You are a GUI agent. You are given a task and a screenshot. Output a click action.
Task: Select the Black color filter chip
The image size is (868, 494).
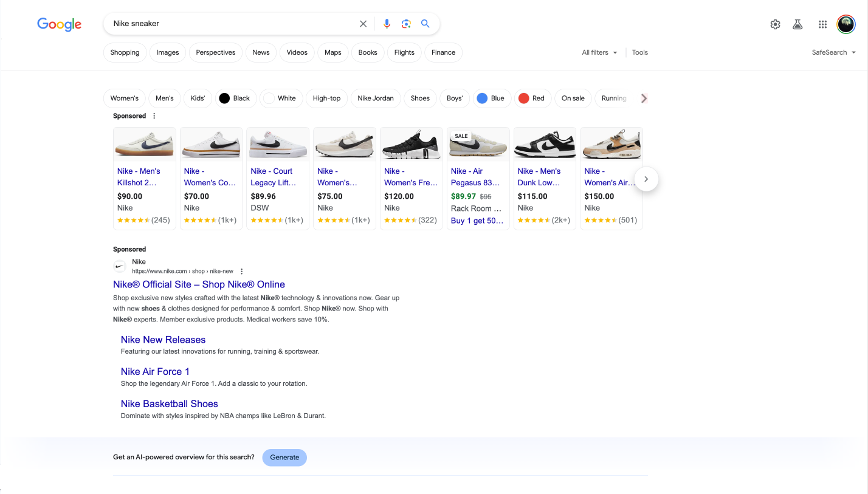click(236, 98)
